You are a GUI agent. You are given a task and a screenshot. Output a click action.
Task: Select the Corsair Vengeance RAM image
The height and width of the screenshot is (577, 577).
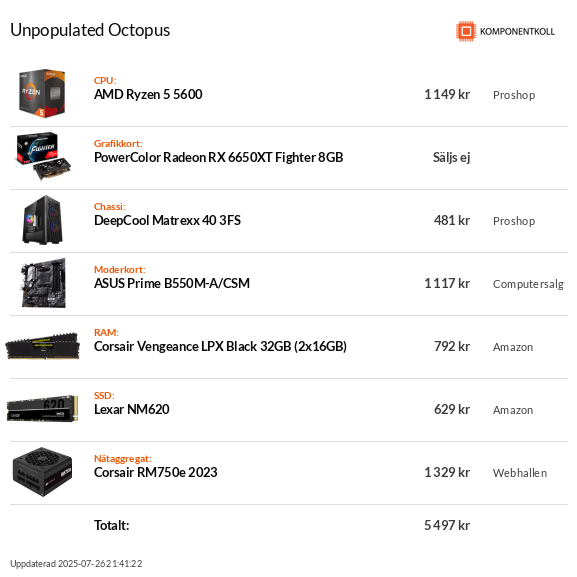(42, 346)
